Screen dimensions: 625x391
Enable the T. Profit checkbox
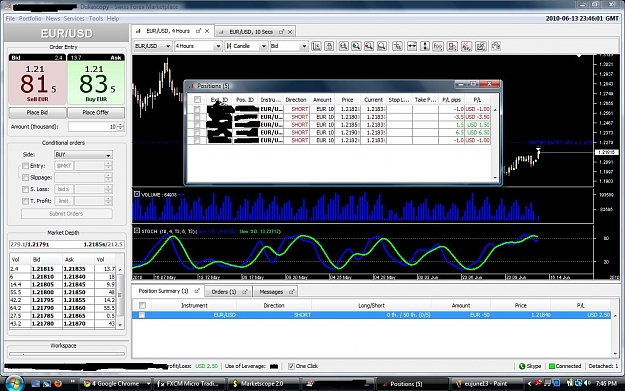click(x=26, y=201)
